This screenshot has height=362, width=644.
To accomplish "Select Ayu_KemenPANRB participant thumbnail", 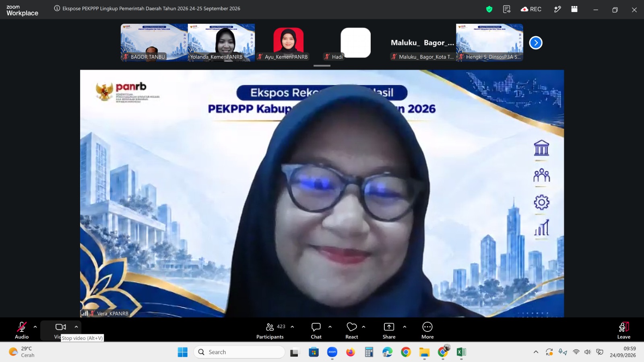I will (x=288, y=42).
